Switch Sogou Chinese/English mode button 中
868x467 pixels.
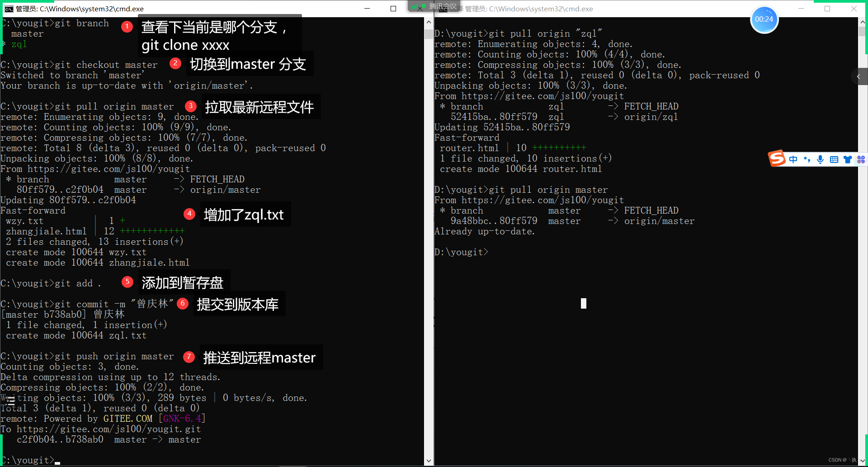[x=793, y=159]
